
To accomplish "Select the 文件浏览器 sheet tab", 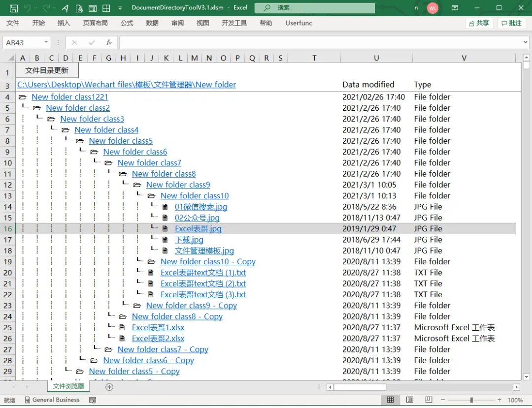I will click(x=68, y=386).
